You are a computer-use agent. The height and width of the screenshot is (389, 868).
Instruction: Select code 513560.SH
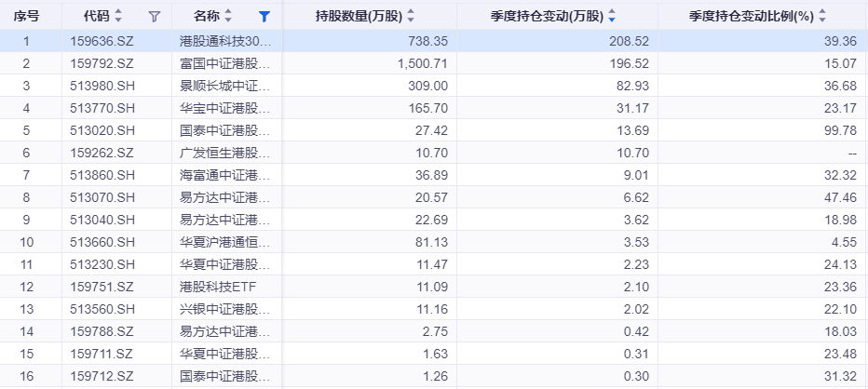(x=102, y=309)
